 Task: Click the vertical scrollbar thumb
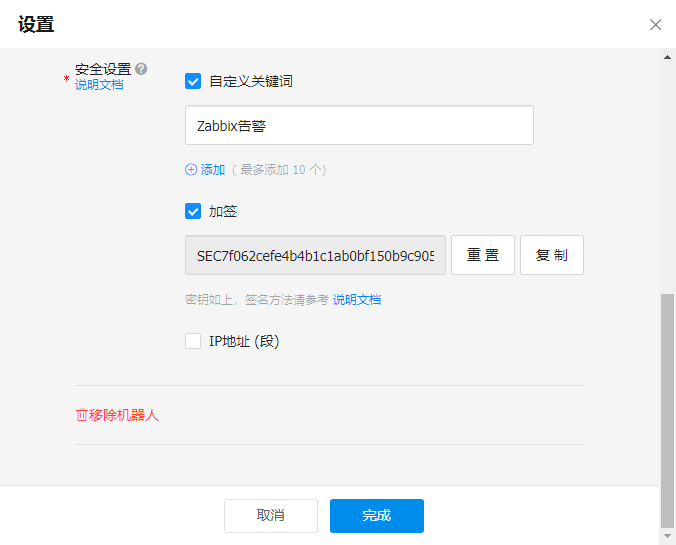pyautogui.click(x=667, y=410)
